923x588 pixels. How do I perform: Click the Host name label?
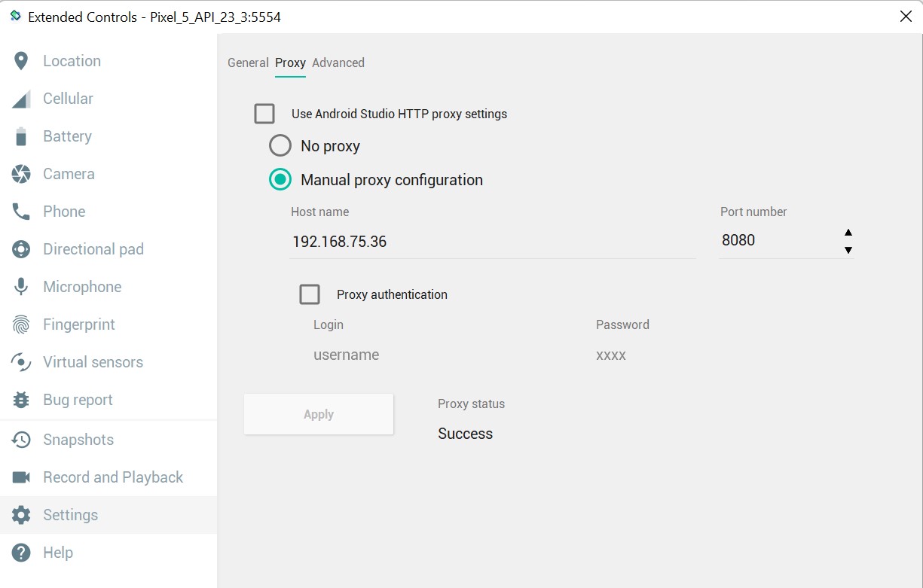(319, 212)
